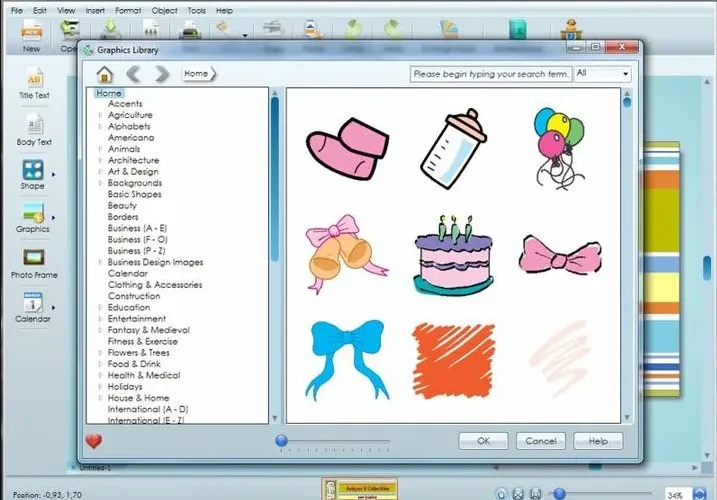Open the Tools menu
This screenshot has height=500, width=717.
(x=197, y=10)
